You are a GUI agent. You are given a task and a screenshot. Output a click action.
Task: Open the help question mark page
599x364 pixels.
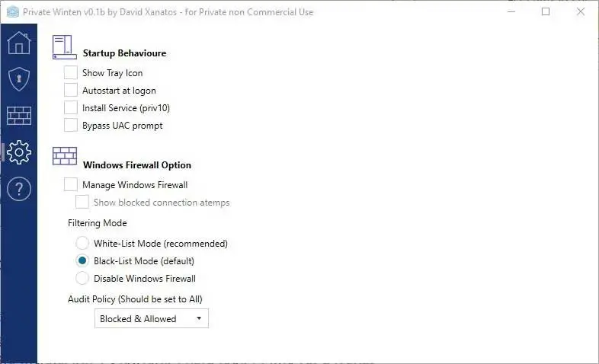pos(18,189)
